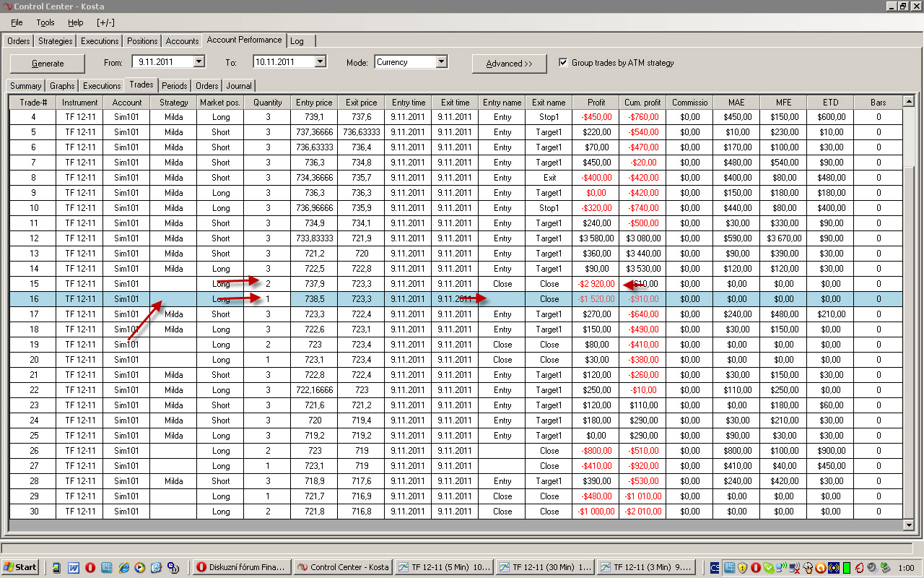Switch to TF 12-11 (30 Min) chart window

(546, 567)
